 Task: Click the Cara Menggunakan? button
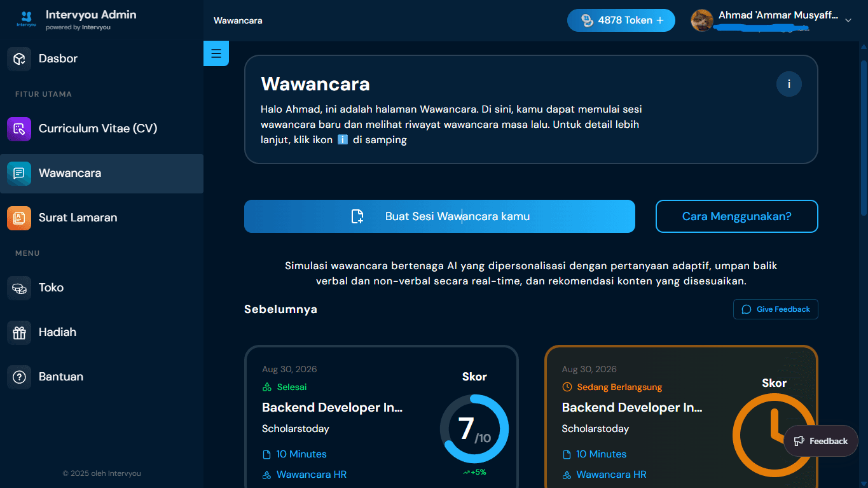pos(736,216)
